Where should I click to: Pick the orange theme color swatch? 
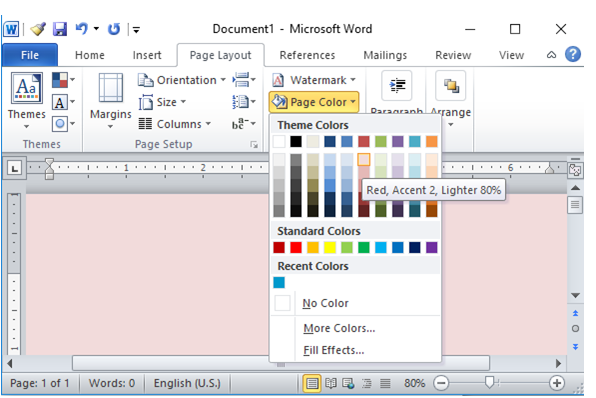tap(431, 141)
